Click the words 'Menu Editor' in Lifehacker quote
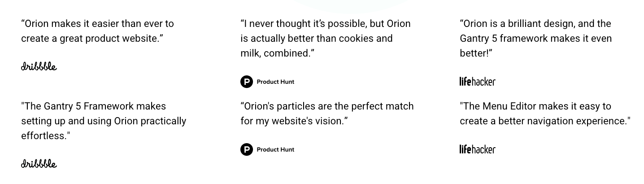 point(505,106)
